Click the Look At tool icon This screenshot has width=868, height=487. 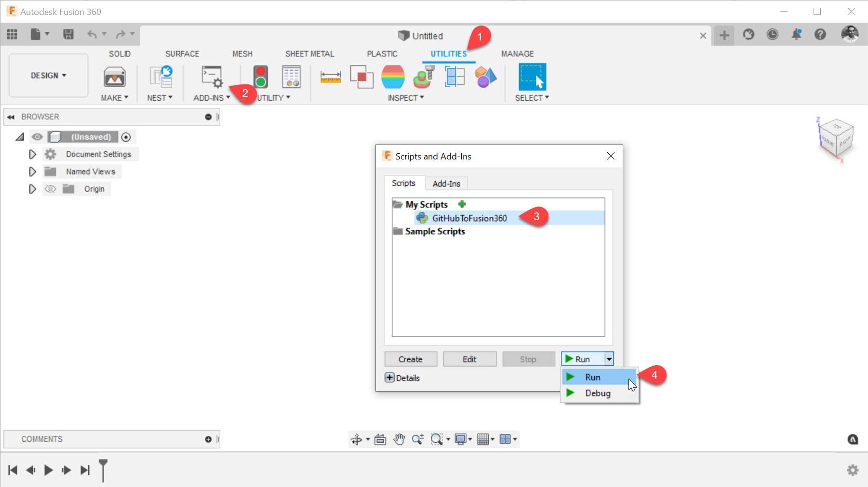click(x=380, y=439)
